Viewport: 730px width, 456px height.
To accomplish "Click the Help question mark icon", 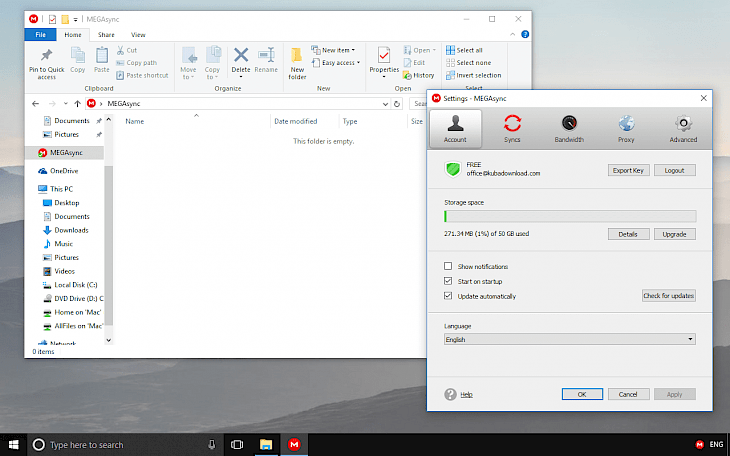I will click(450, 395).
